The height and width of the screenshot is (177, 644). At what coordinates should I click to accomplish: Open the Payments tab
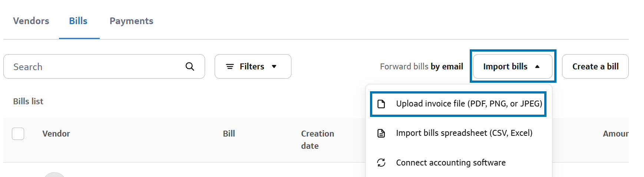click(x=131, y=21)
